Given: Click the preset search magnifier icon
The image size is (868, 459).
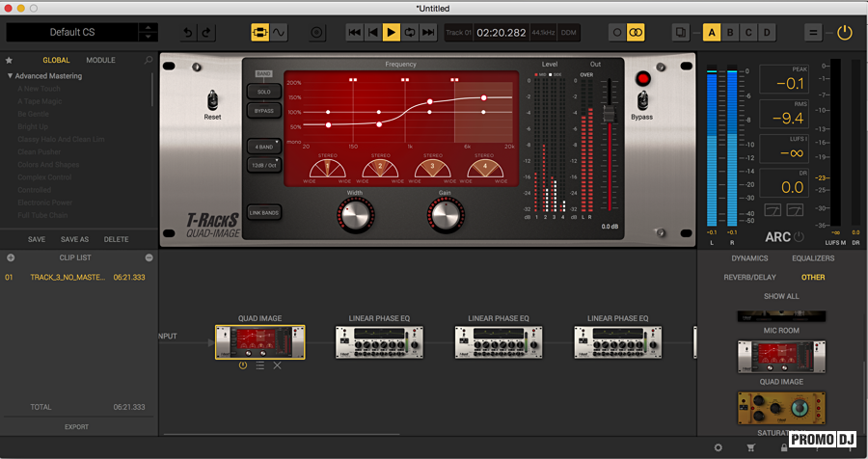Looking at the screenshot, I should click(149, 60).
